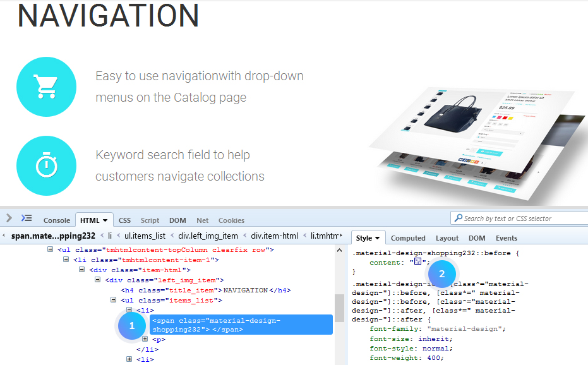
Task: Click the blue callout badge numbered 2
Action: point(441,274)
